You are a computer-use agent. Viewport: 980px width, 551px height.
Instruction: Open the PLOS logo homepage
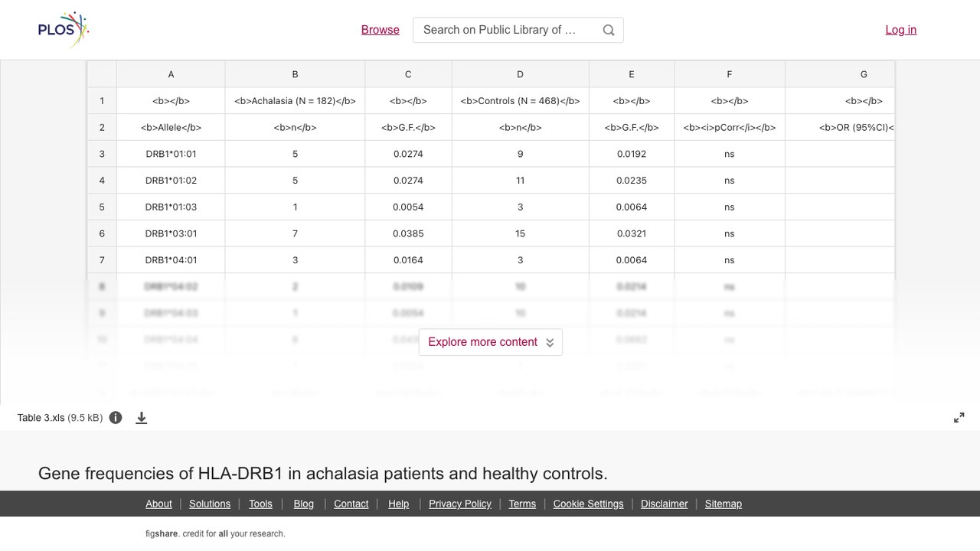click(64, 30)
